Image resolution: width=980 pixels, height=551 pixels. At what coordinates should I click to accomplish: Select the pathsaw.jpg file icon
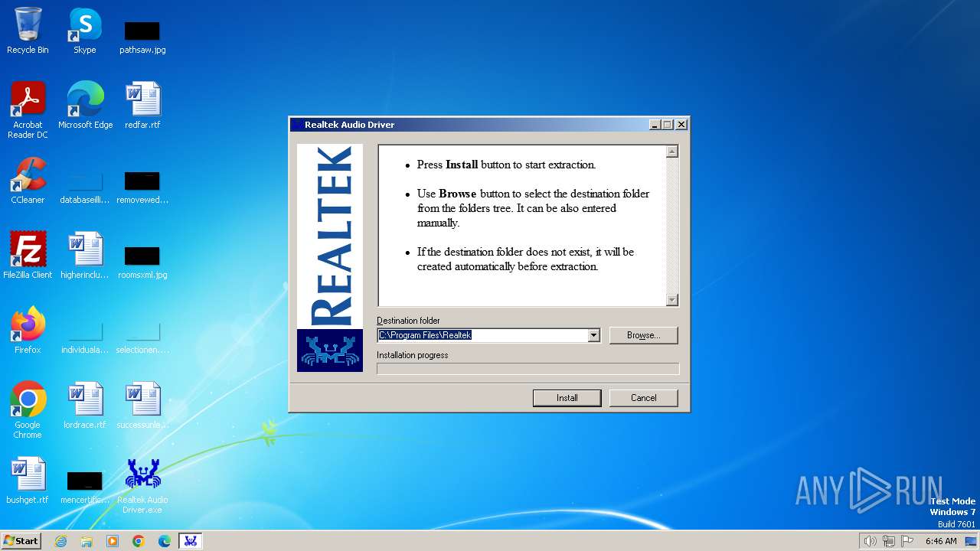pyautogui.click(x=142, y=37)
